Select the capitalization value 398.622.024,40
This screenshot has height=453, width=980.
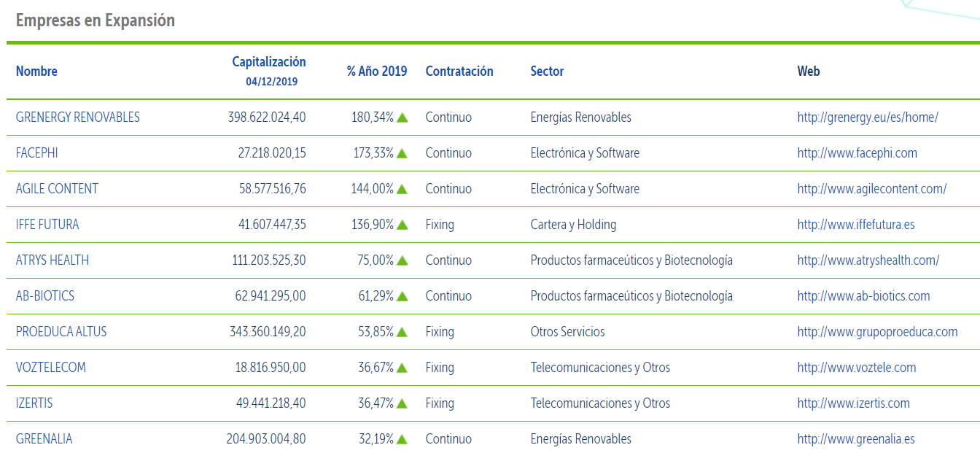pos(267,117)
